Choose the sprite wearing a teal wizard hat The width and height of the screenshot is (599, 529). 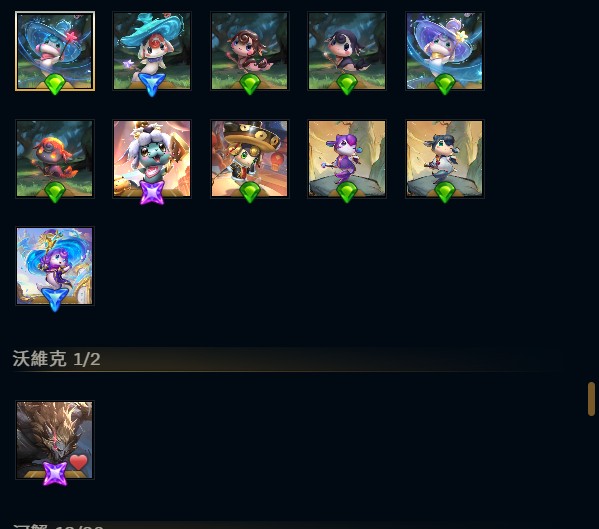coord(152,51)
